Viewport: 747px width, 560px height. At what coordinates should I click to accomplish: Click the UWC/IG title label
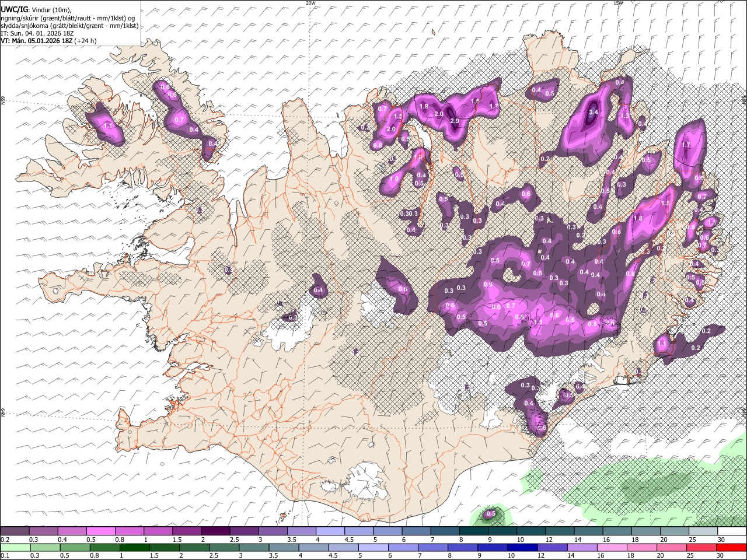pos(14,9)
